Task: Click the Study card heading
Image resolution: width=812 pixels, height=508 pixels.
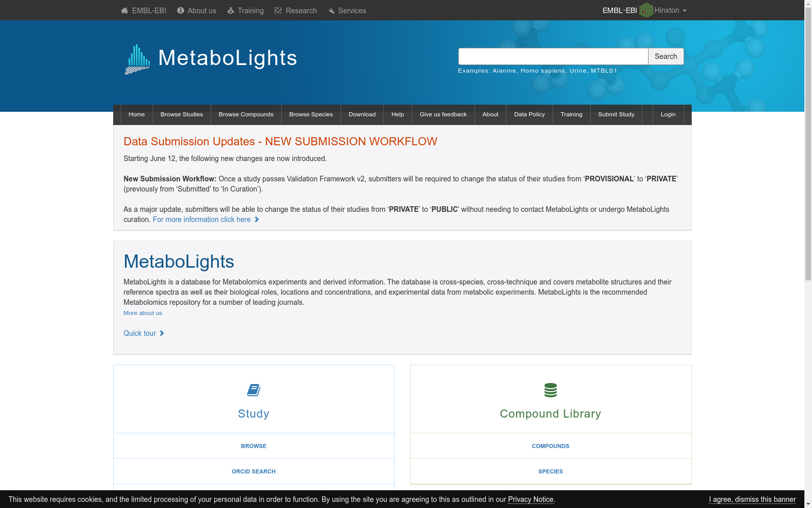Action: coord(254,414)
